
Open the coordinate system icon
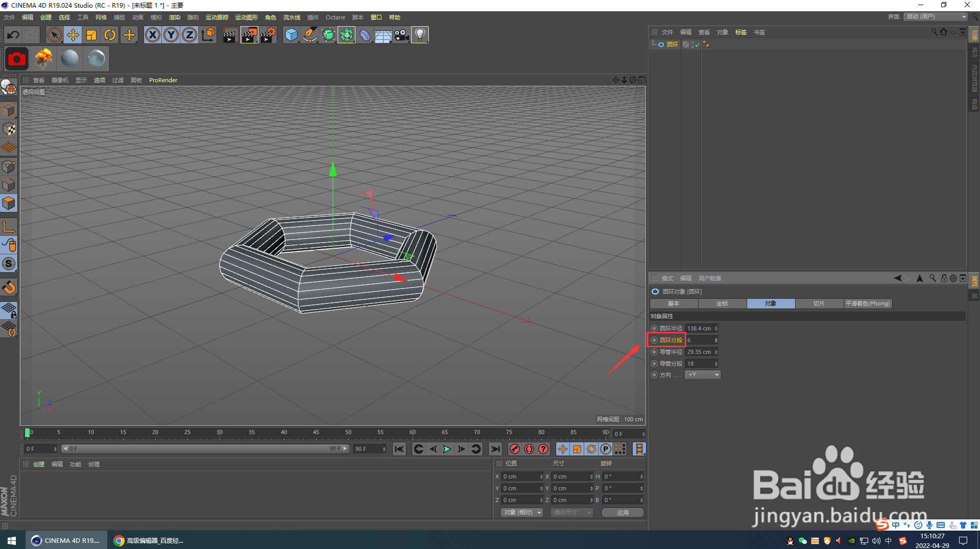208,35
